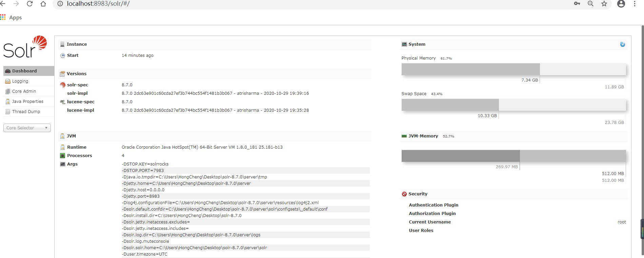
Task: Click the saved passwords key icon
Action: (577, 4)
